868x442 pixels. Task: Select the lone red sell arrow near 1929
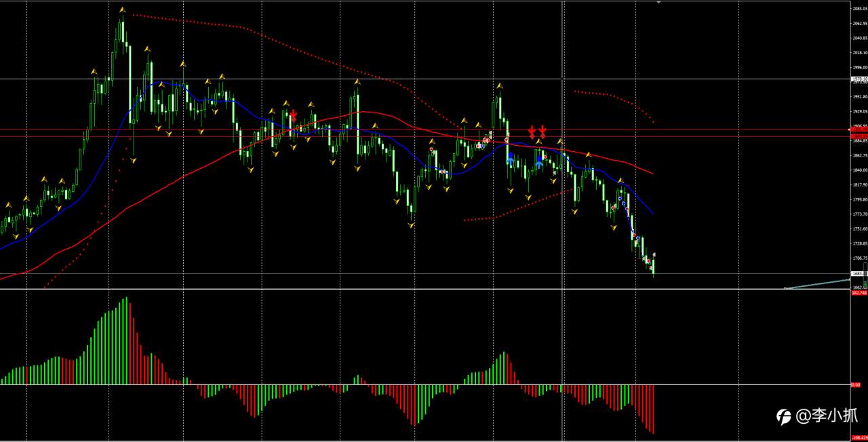(x=293, y=116)
